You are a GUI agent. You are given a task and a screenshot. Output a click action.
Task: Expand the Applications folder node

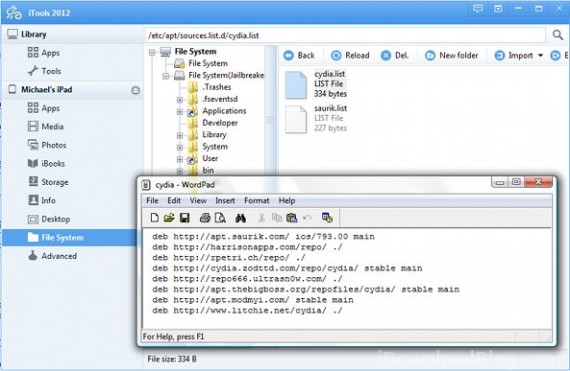(180, 112)
